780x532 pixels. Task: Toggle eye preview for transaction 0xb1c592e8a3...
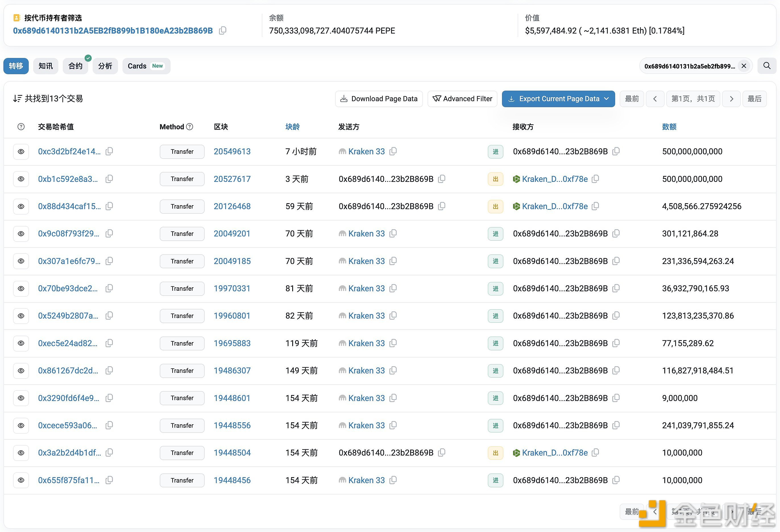(x=21, y=179)
